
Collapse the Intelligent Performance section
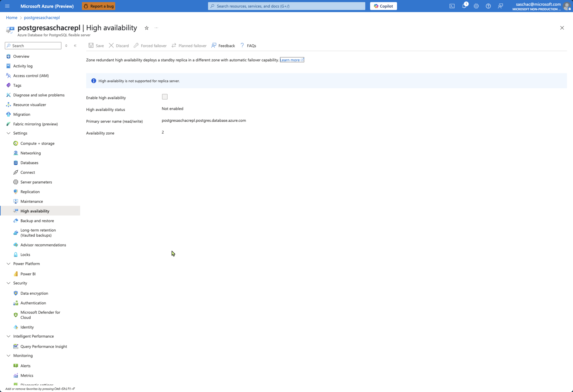point(8,336)
